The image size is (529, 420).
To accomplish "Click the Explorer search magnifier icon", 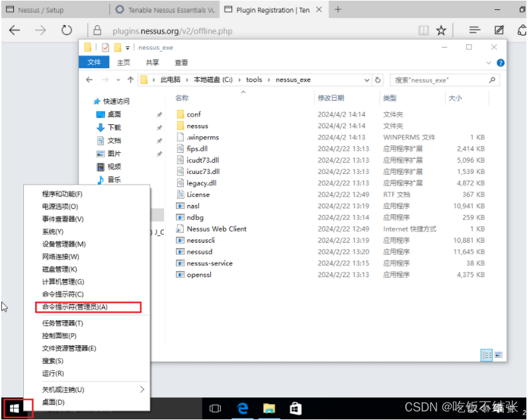I will click(x=492, y=80).
